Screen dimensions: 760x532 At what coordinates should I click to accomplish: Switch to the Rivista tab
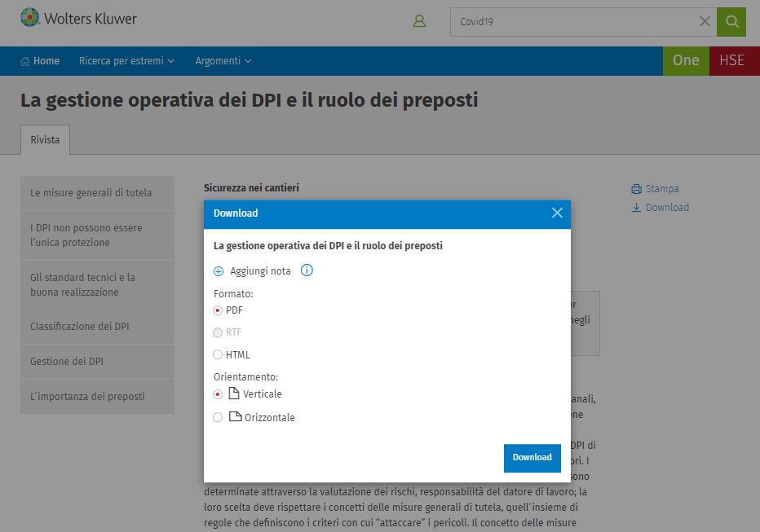(x=46, y=140)
